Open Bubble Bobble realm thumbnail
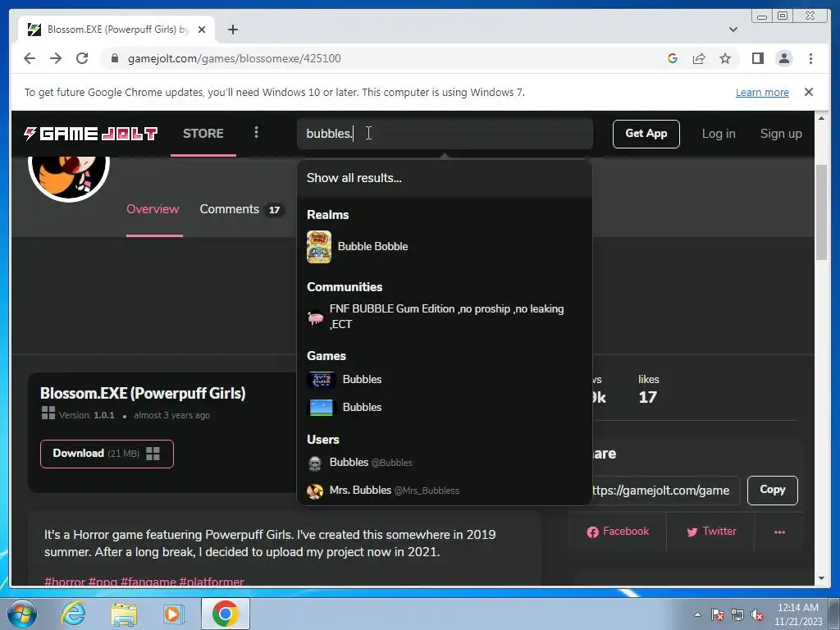The height and width of the screenshot is (630, 840). click(319, 247)
